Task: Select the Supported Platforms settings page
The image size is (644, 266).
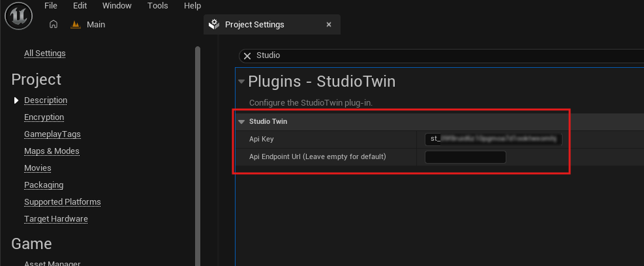Action: point(63,202)
